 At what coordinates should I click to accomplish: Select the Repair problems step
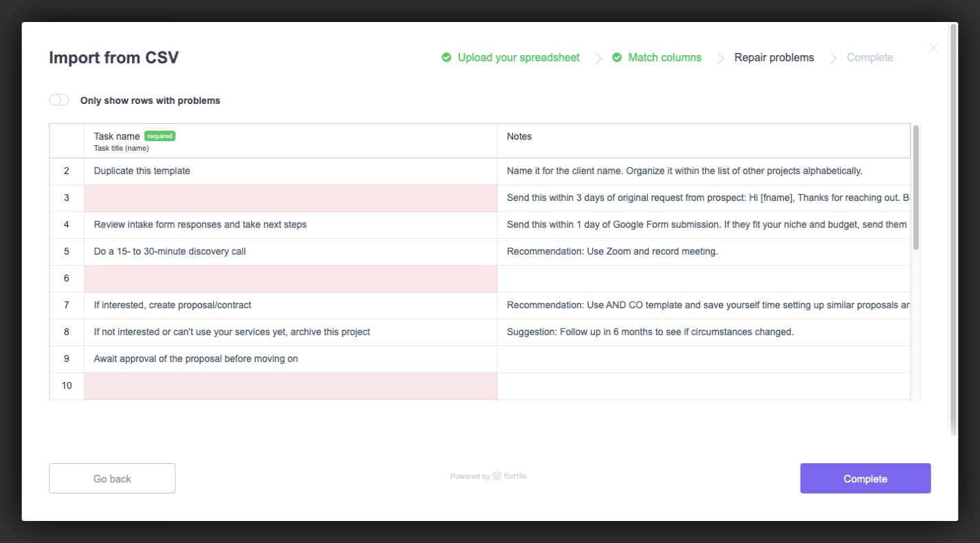(774, 58)
